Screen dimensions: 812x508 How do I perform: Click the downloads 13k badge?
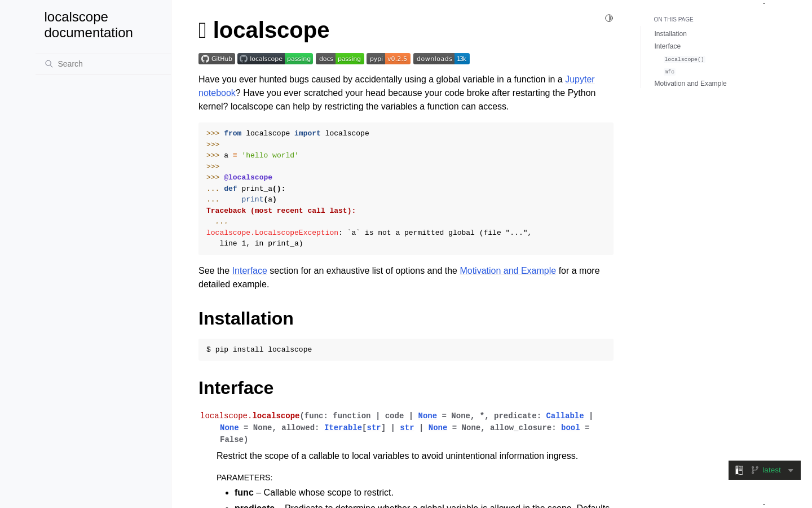click(442, 59)
